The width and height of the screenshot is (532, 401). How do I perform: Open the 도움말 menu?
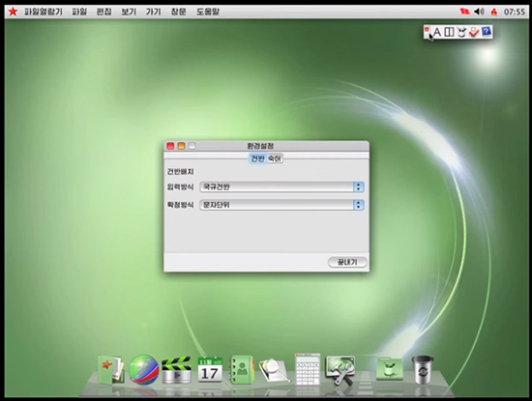pos(208,12)
